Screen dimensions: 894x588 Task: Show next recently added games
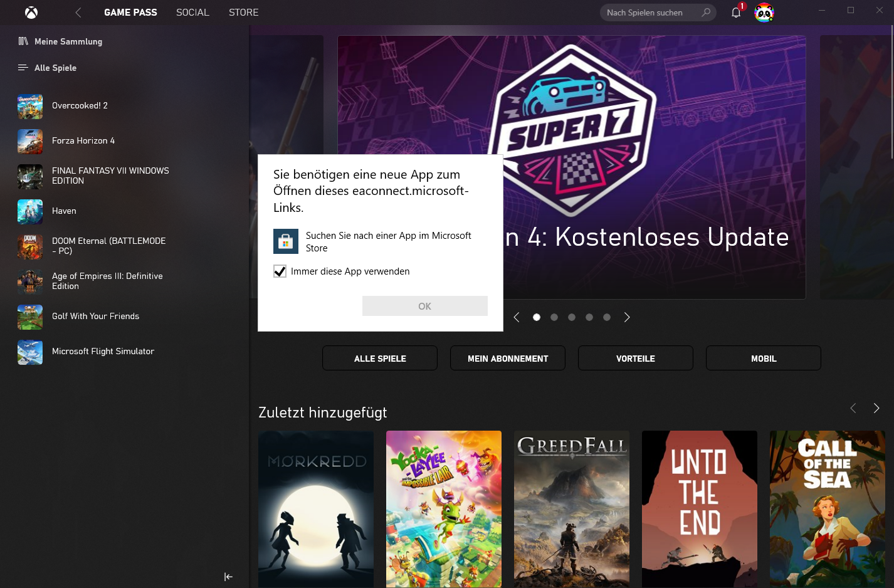(x=876, y=408)
